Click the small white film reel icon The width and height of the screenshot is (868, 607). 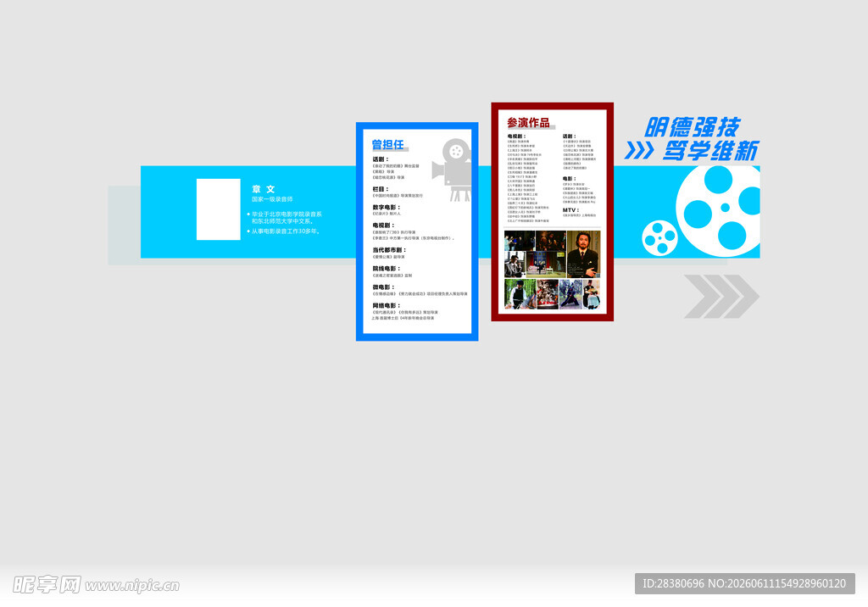click(659, 237)
